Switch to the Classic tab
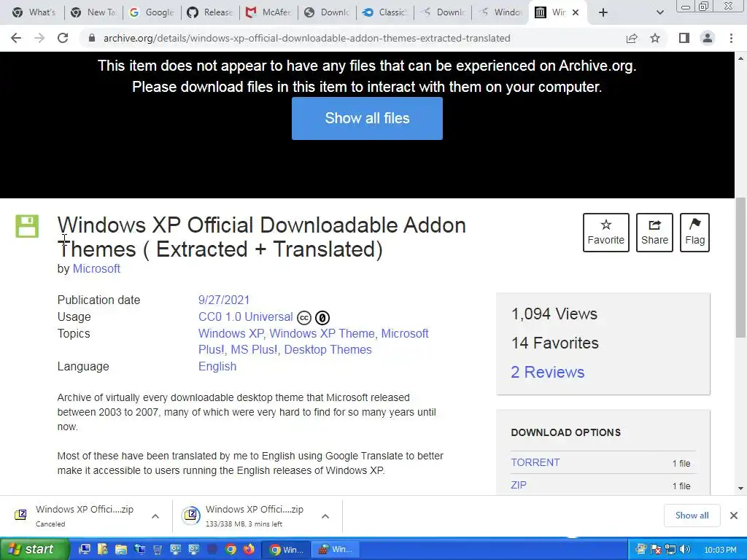The width and height of the screenshot is (747, 560). click(385, 12)
